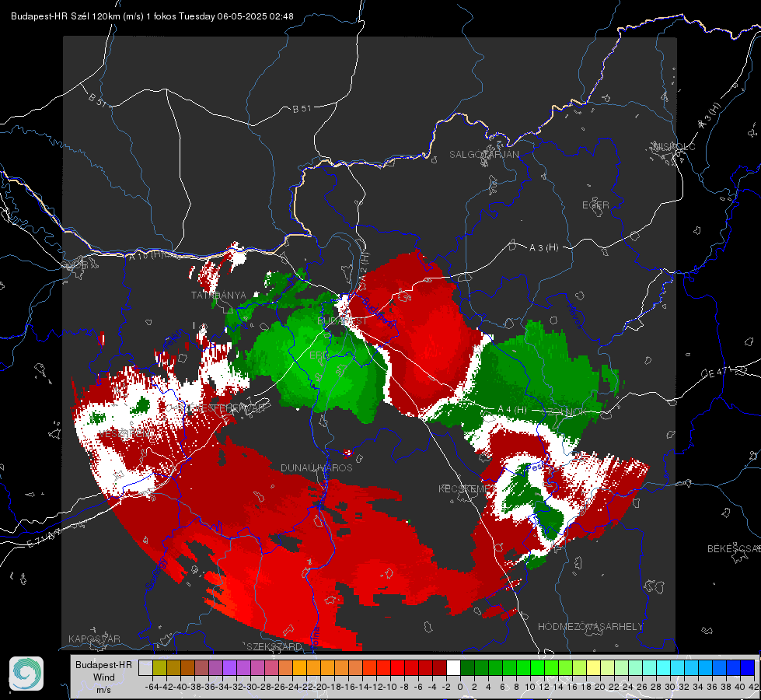Image resolution: width=761 pixels, height=700 pixels.
Task: Click the EGER city label
Action: click(x=595, y=205)
